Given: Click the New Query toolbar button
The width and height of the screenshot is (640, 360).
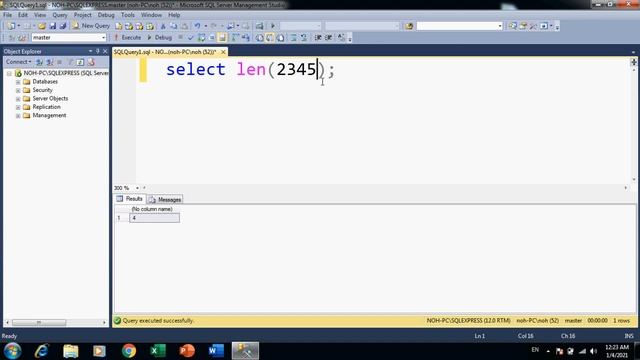Looking at the screenshot, I should [91, 26].
